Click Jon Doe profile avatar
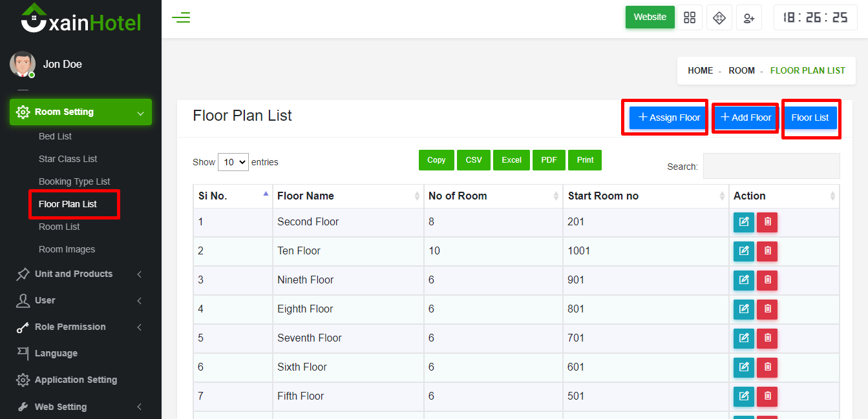Viewport: 868px width, 419px height. pos(22,65)
